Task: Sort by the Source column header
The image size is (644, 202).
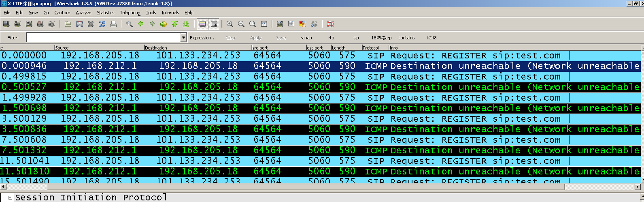Action: [99, 47]
